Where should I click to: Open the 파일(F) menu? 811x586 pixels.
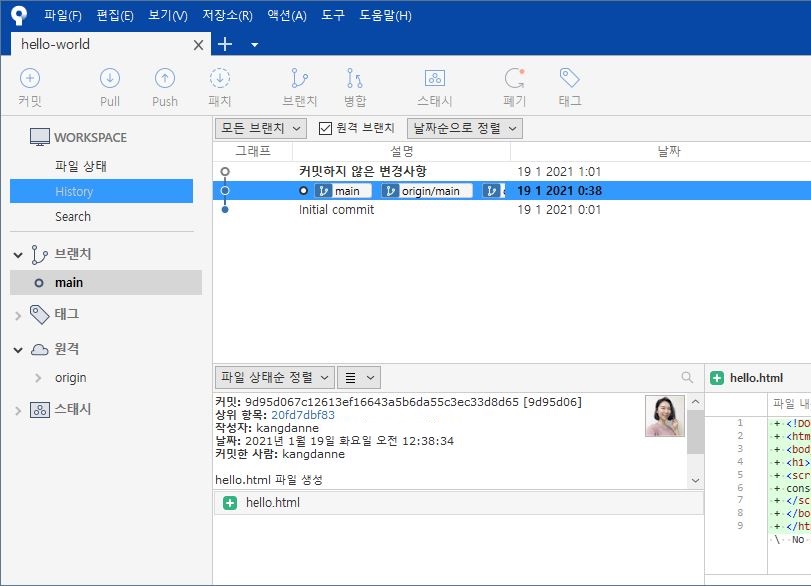63,16
